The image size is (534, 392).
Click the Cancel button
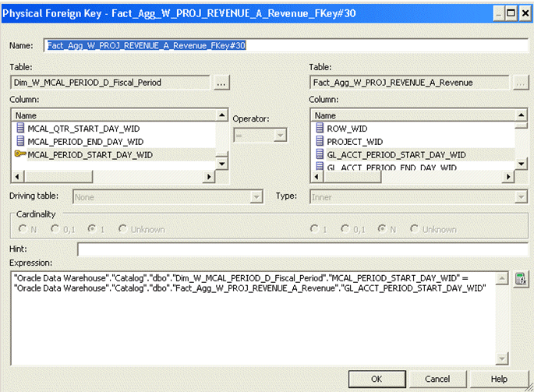pyautogui.click(x=437, y=379)
